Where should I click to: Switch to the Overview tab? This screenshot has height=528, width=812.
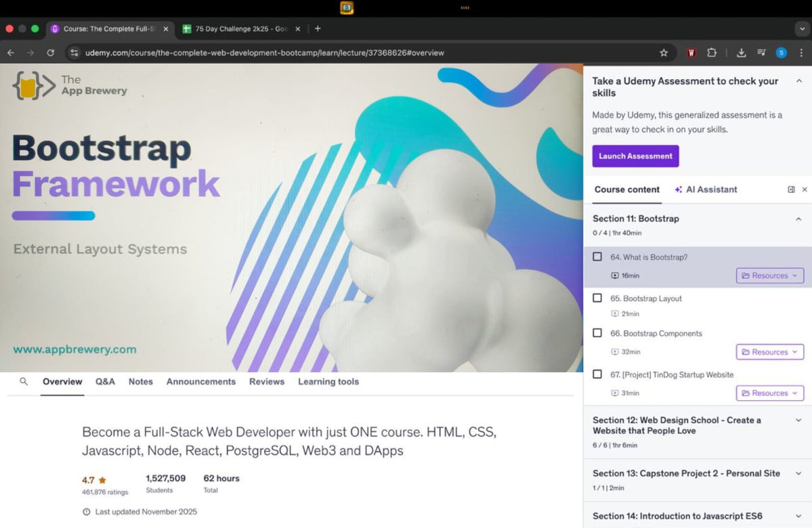62,382
